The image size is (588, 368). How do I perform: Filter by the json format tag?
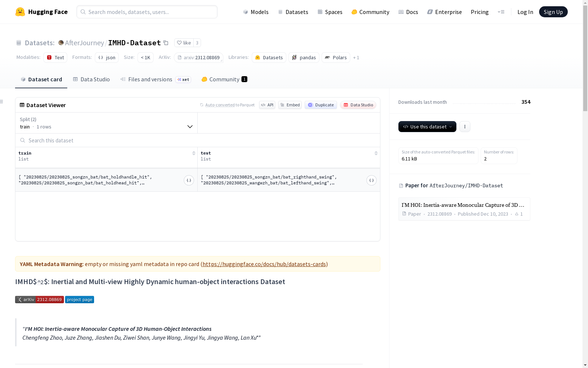point(107,57)
